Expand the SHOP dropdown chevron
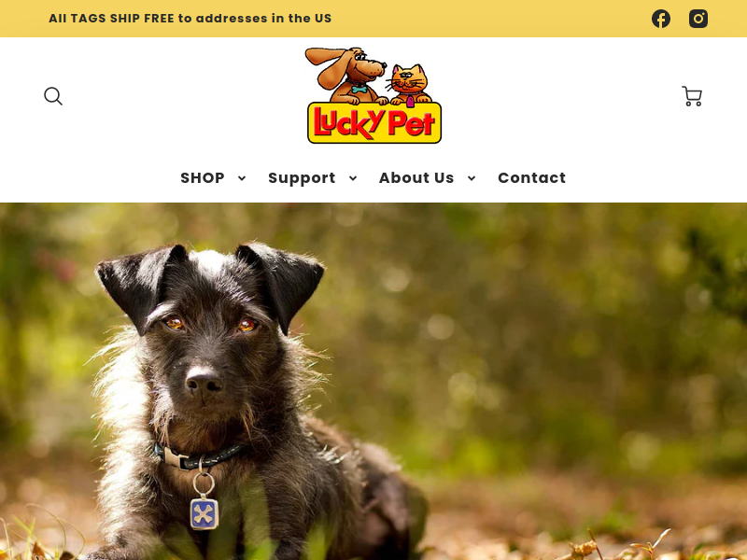Image resolution: width=747 pixels, height=560 pixels. [242, 178]
